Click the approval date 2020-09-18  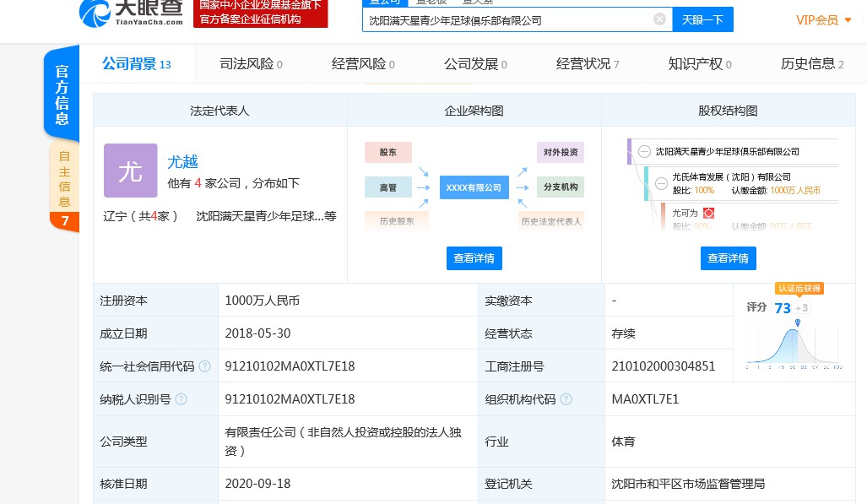pos(257,484)
